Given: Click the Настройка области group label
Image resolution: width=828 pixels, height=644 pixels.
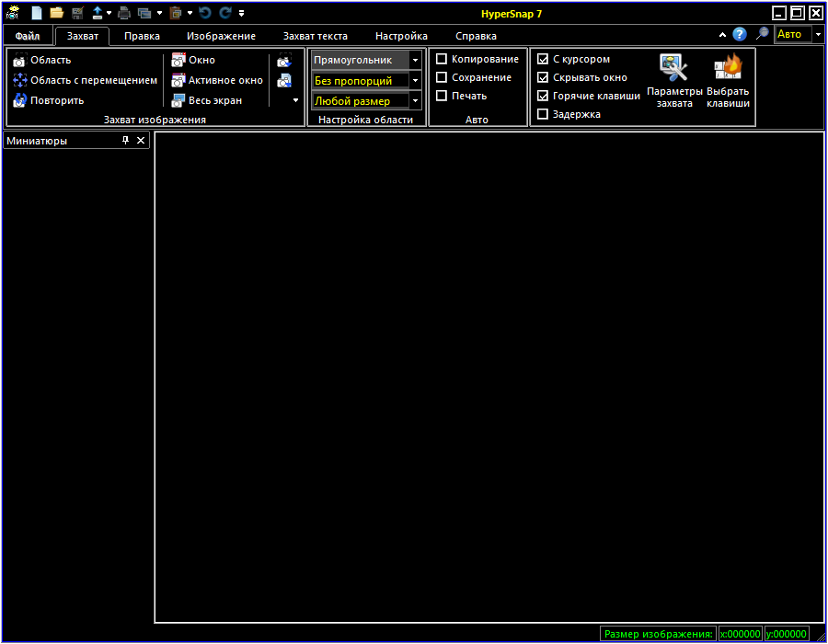Looking at the screenshot, I should pyautogui.click(x=365, y=120).
